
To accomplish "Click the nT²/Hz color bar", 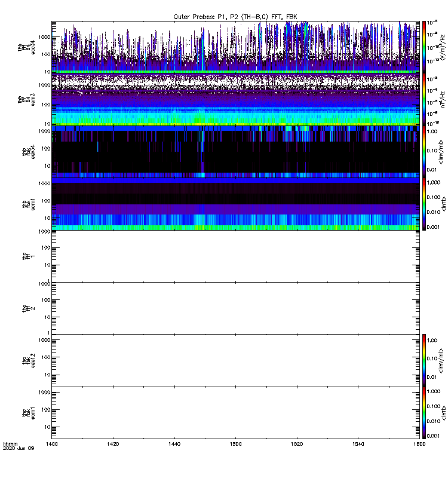I will click(424, 99).
